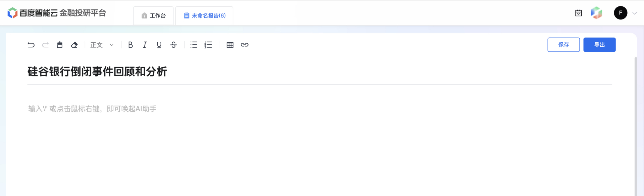Switch to the 工作台 tab

click(153, 16)
